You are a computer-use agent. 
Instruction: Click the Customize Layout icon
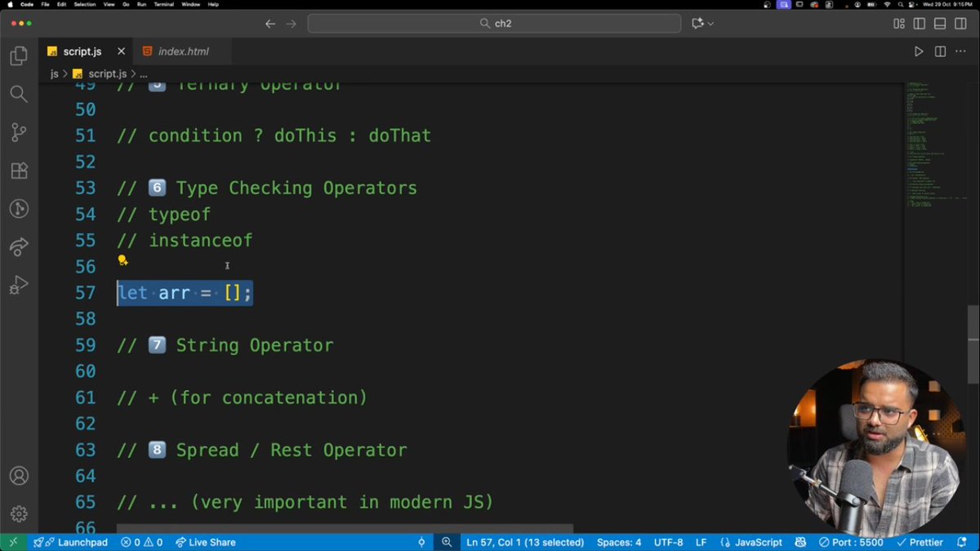(899, 24)
